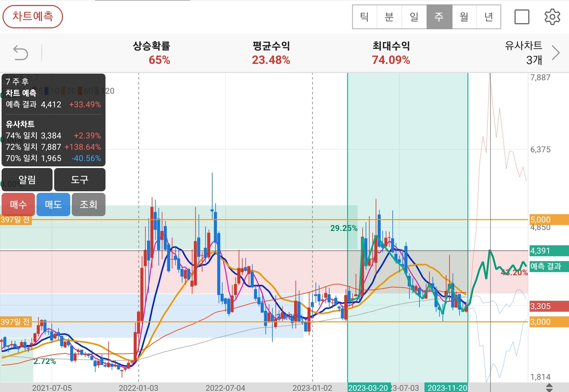Open the 유사차트 3개 label
Screen dimensions: 569x392
tap(523, 53)
